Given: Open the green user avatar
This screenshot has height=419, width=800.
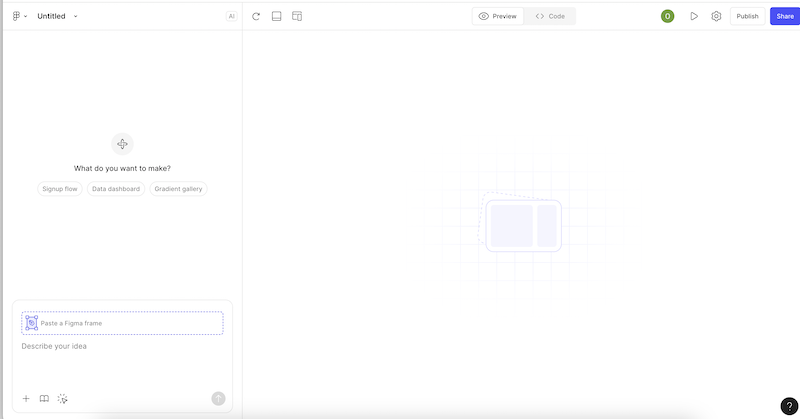Looking at the screenshot, I should click(667, 16).
